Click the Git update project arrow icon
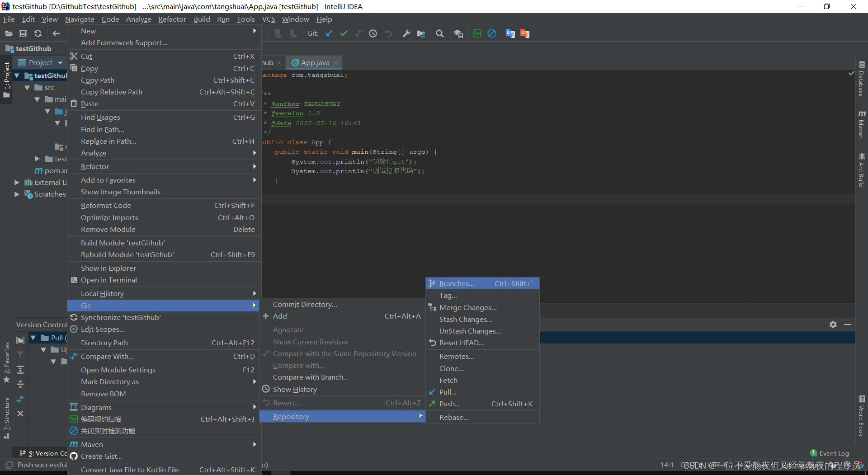This screenshot has width=868, height=475. coord(329,33)
